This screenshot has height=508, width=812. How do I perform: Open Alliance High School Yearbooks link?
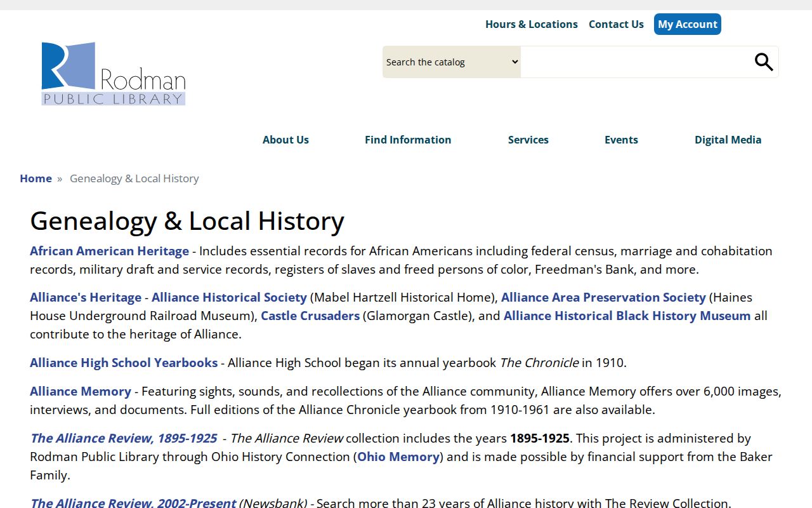coord(124,363)
